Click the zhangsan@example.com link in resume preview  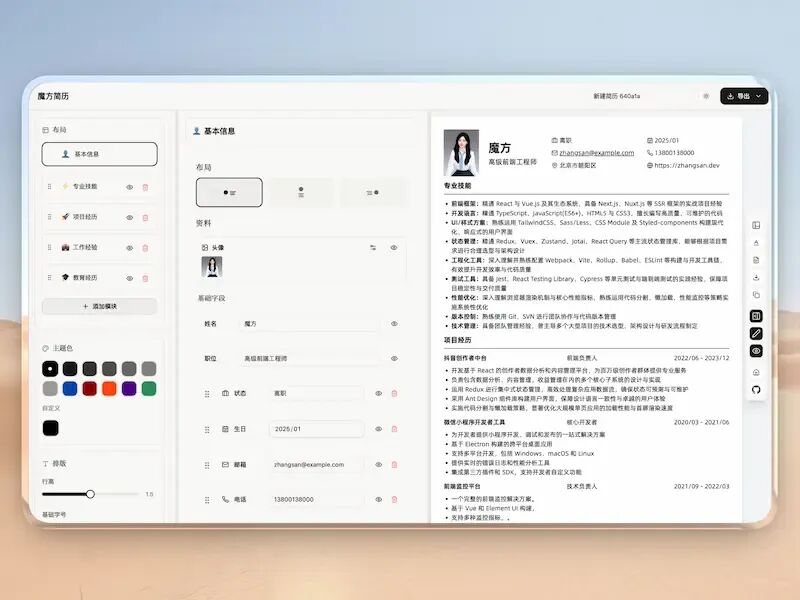tap(596, 153)
